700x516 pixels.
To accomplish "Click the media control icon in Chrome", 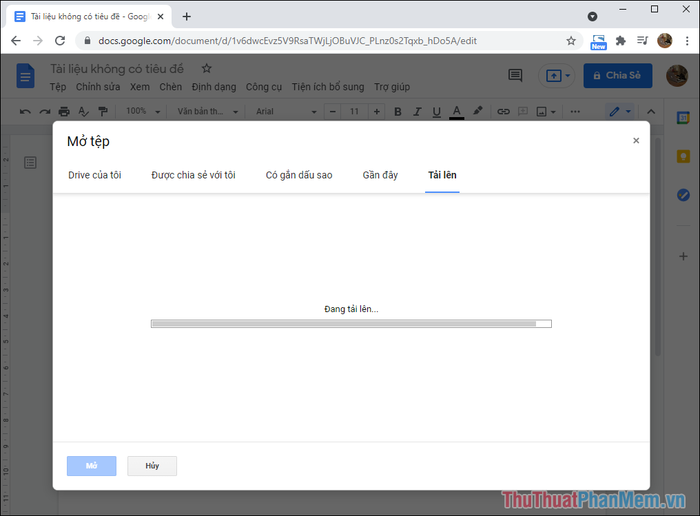I will point(642,41).
